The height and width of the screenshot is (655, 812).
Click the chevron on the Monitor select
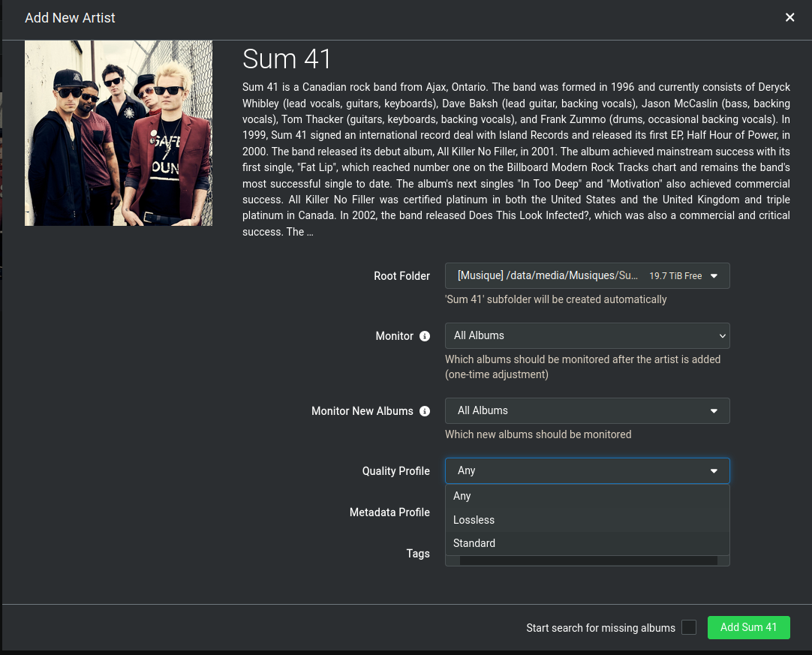click(x=722, y=336)
